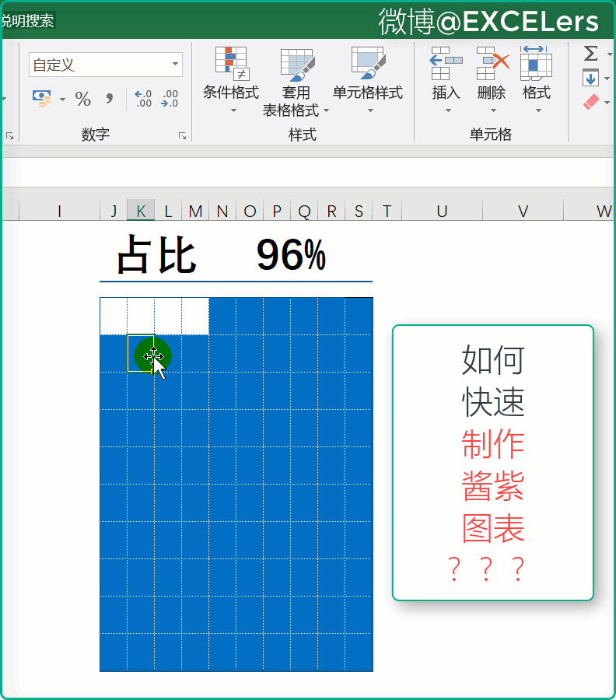This screenshot has height=700, width=616.
Task: Click the 96% percentage value cell
Action: point(291,255)
